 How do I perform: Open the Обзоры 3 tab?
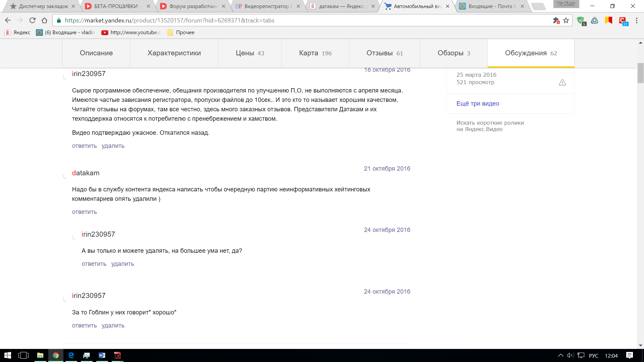454,53
